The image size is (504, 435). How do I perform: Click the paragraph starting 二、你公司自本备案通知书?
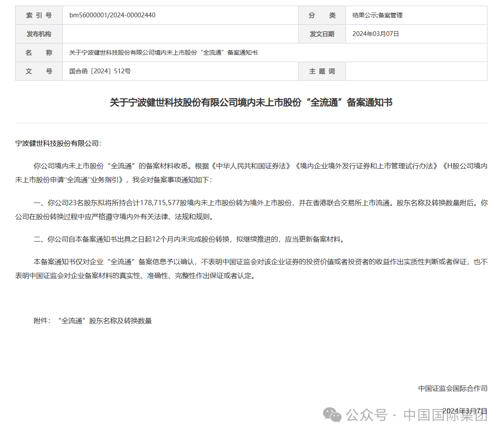coord(190,239)
